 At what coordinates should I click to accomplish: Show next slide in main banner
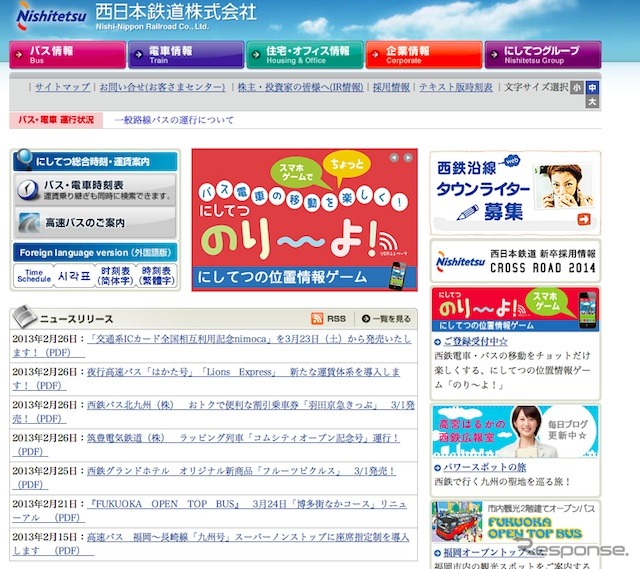[408, 158]
